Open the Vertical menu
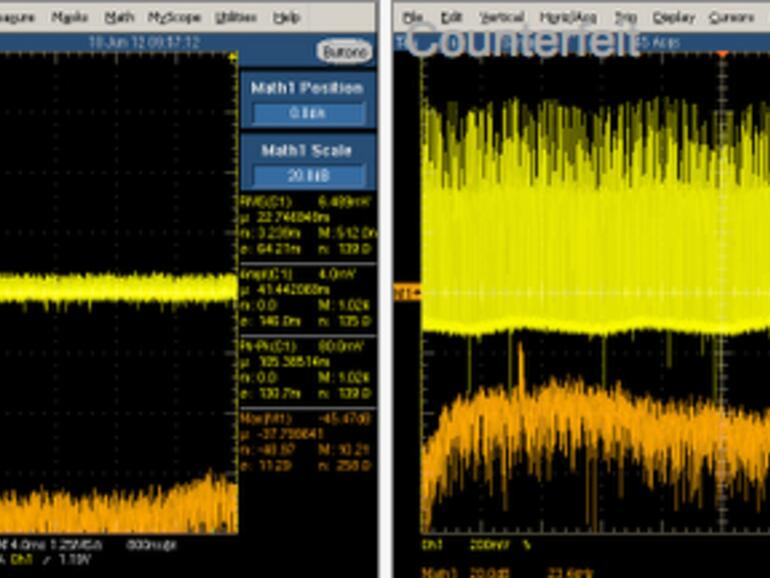The image size is (770, 578). [501, 17]
